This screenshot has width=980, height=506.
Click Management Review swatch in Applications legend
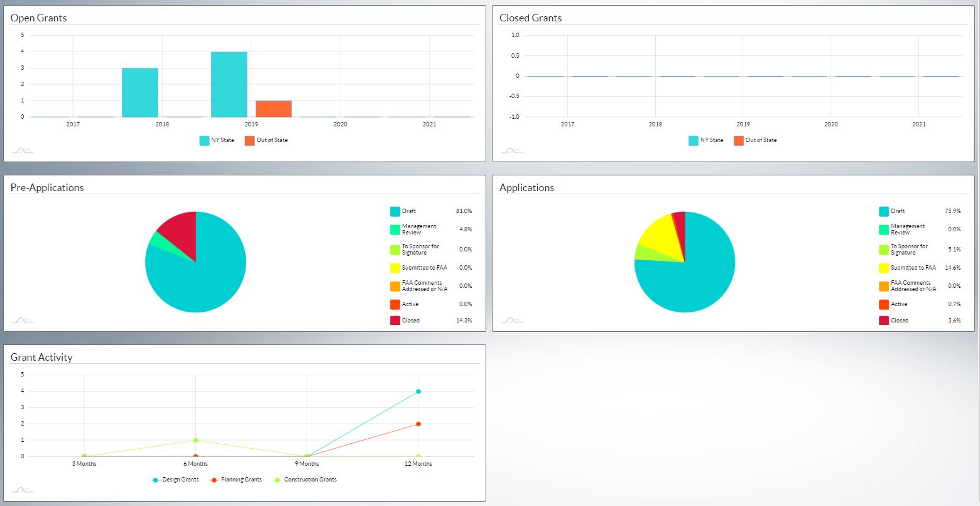pos(884,229)
